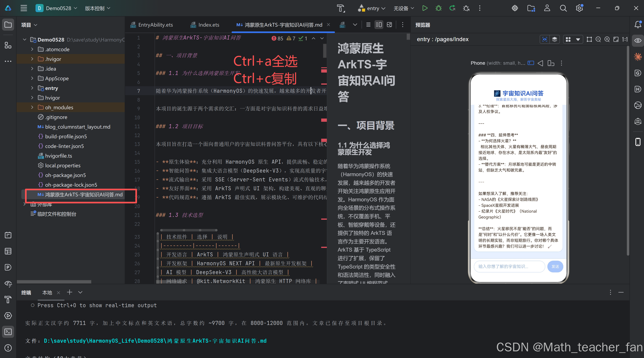644x358 pixels.
Task: Open the target crosshair icon in the top bar
Action: 515,8
